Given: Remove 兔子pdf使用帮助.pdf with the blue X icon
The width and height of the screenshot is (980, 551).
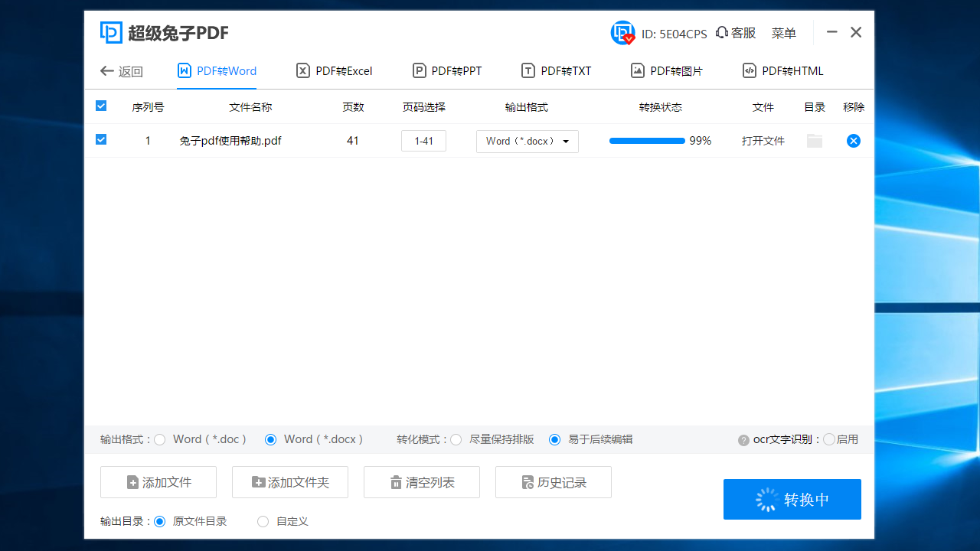Looking at the screenshot, I should coord(854,141).
